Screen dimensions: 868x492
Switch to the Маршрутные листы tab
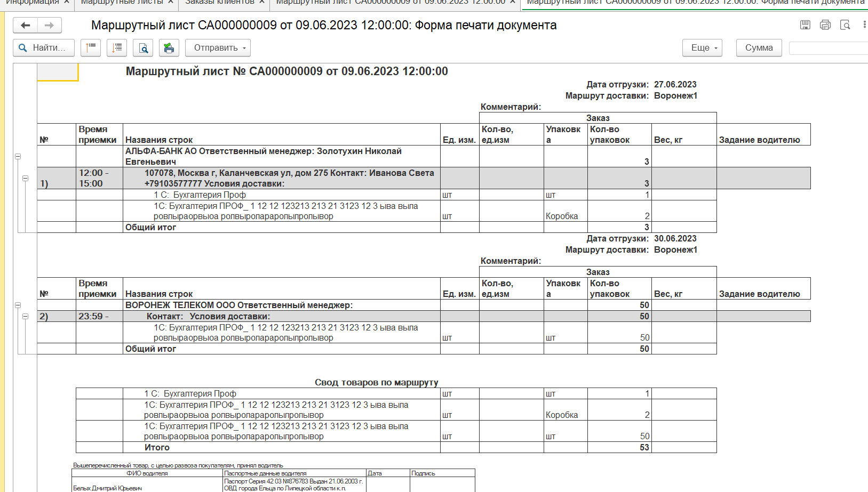click(x=122, y=2)
